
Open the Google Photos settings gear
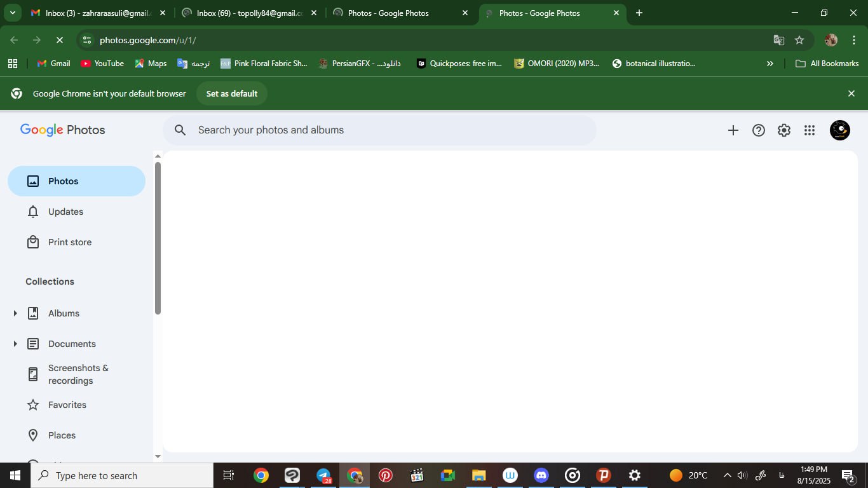click(x=784, y=130)
